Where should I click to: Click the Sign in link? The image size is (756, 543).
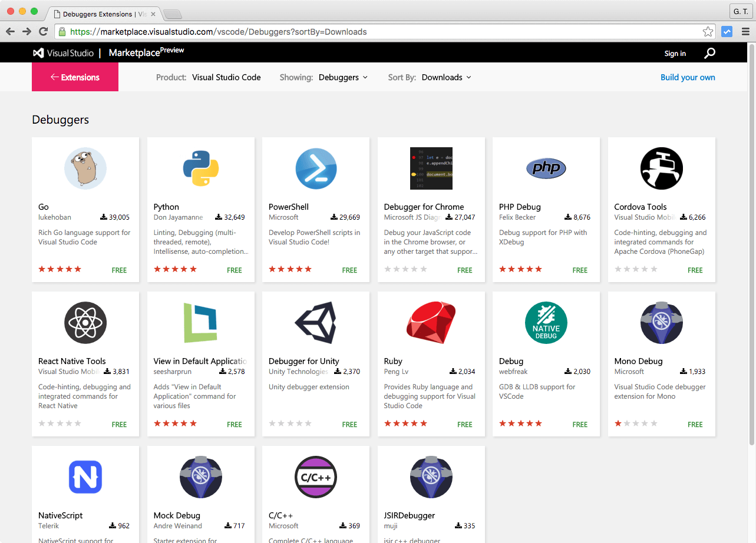[675, 53]
